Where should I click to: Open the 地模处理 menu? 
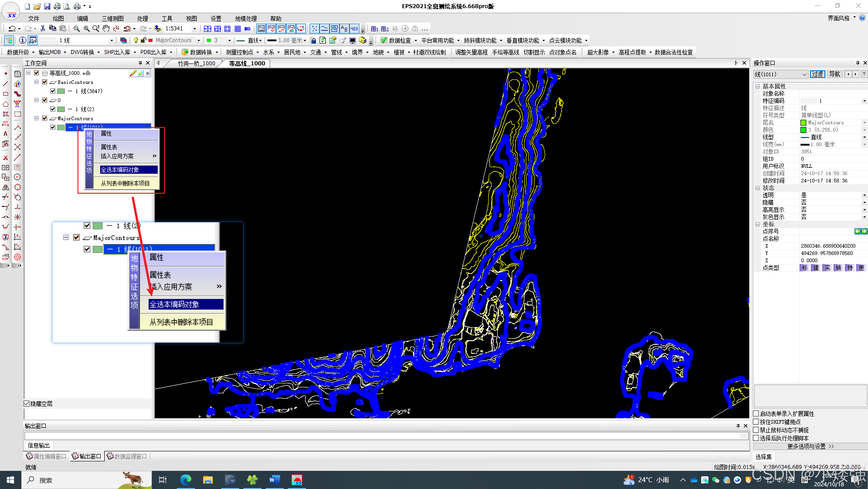pos(246,19)
